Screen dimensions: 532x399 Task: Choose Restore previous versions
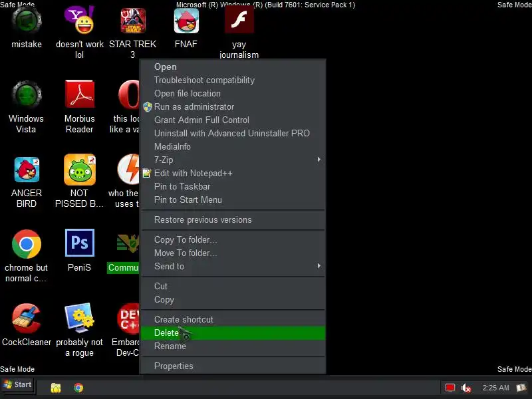click(233, 220)
